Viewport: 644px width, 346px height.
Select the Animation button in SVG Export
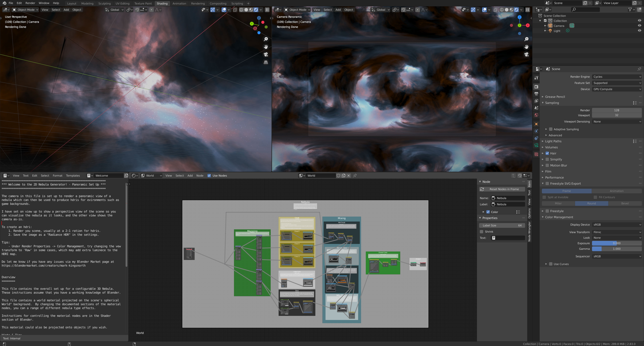click(x=616, y=191)
